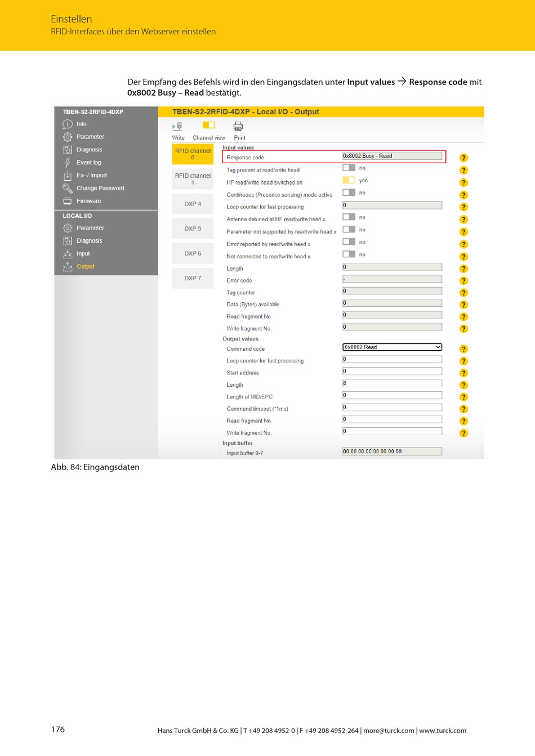The width and height of the screenshot is (535, 756).
Task: Open help for Tag present at read/write head
Action: [x=463, y=170]
